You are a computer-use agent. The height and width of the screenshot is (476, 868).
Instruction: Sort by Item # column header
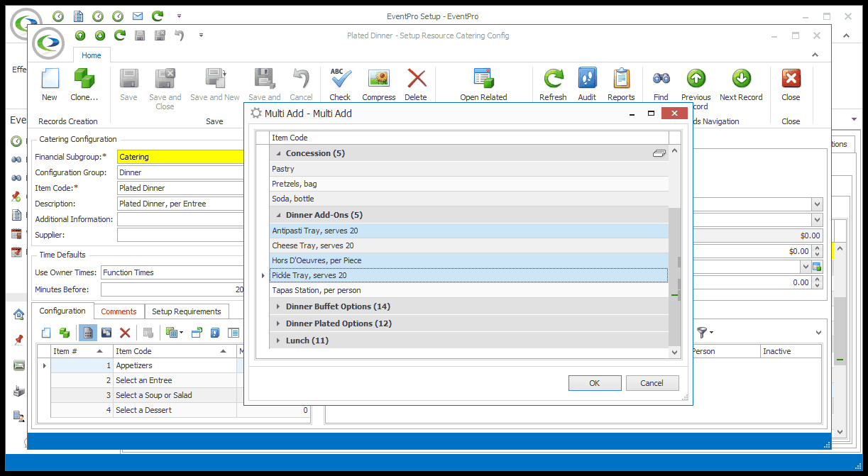82,351
